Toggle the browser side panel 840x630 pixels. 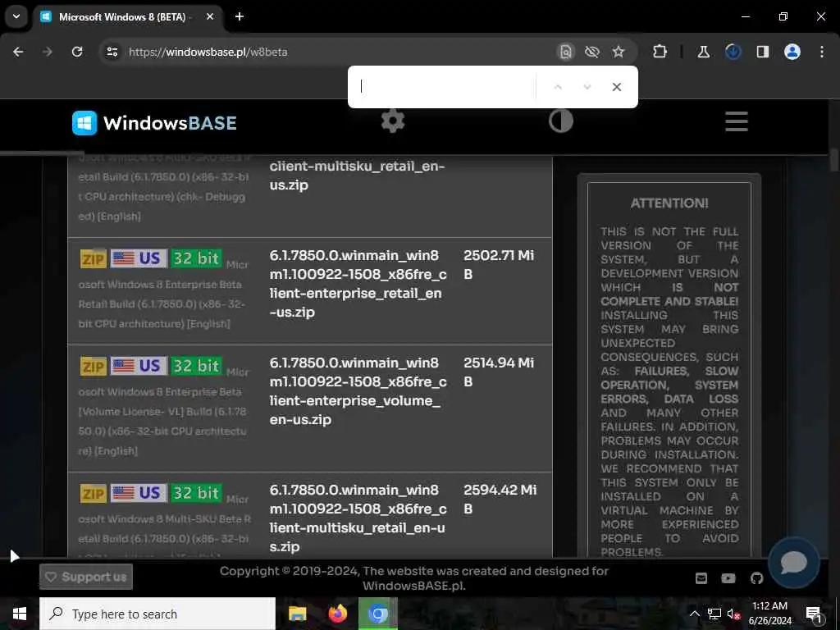[x=763, y=52]
